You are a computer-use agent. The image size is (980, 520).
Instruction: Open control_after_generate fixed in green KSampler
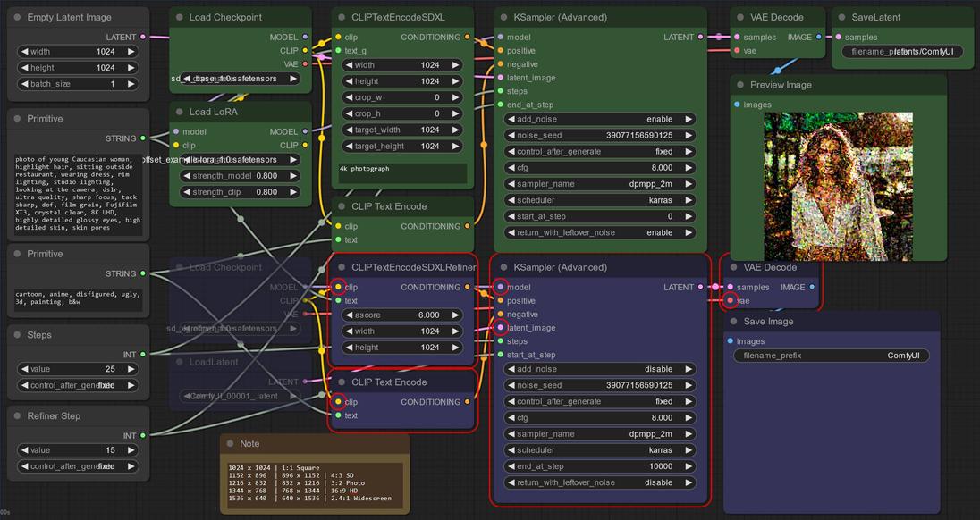click(x=600, y=152)
